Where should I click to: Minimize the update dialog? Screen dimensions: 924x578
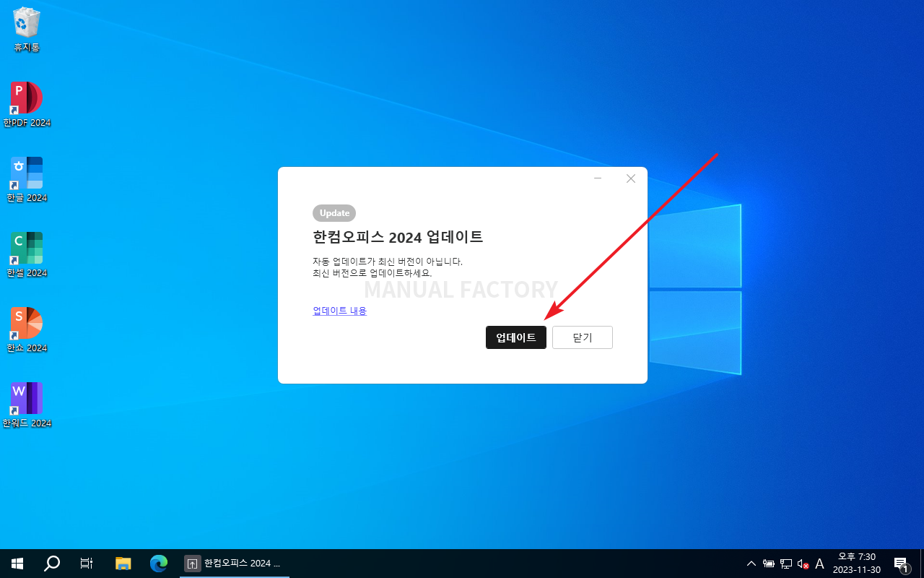tap(598, 178)
